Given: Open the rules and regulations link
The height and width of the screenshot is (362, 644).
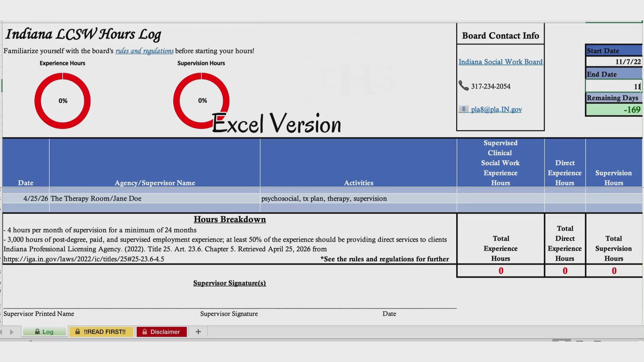Looking at the screenshot, I should (145, 51).
